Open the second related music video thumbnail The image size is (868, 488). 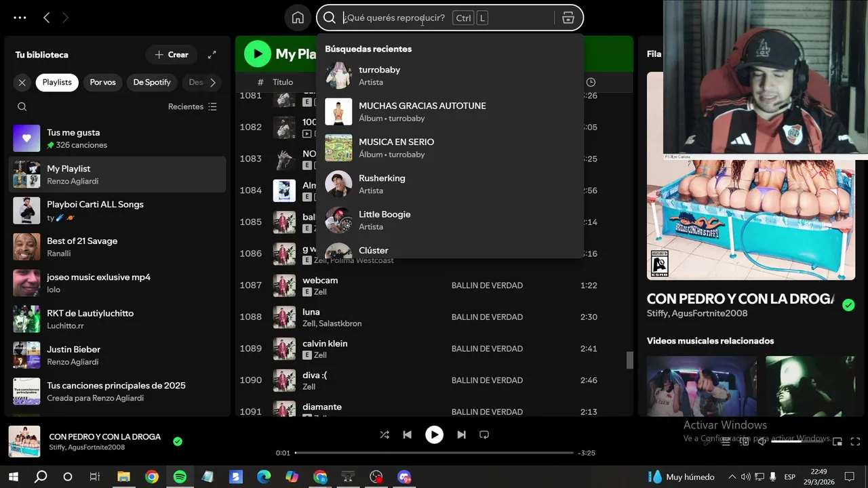pyautogui.click(x=810, y=386)
